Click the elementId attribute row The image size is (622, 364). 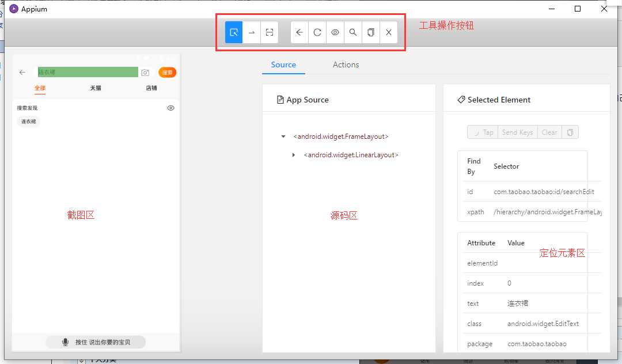point(532,263)
